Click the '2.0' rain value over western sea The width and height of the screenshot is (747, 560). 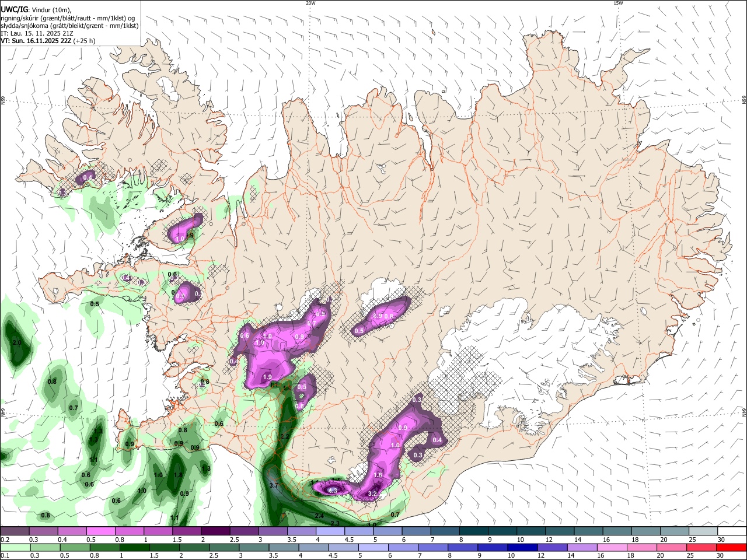click(x=17, y=343)
